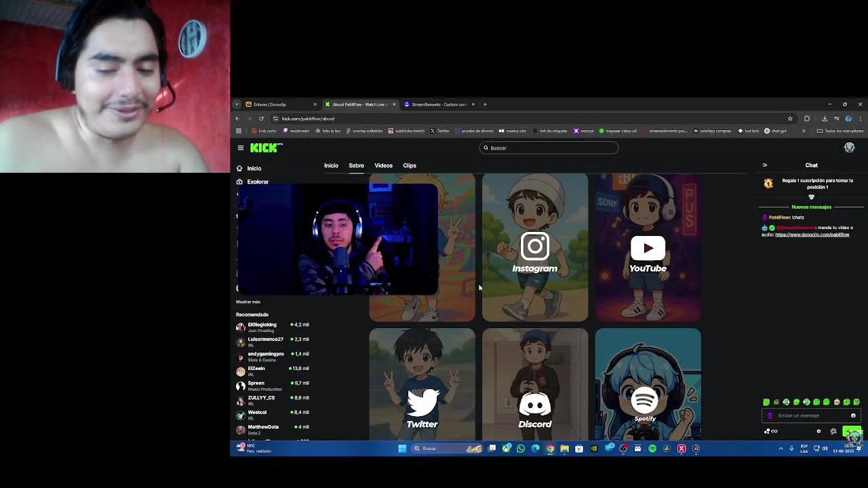Expand the gift subscription leaderboard arrow

click(x=811, y=197)
